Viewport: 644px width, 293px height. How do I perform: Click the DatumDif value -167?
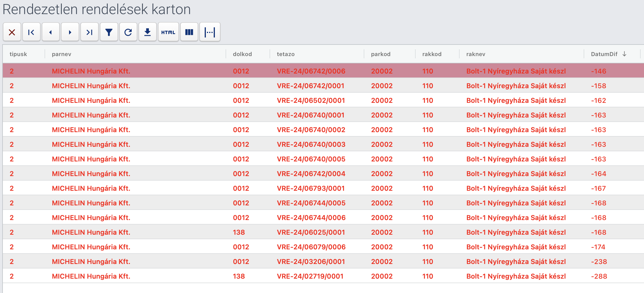pos(598,188)
